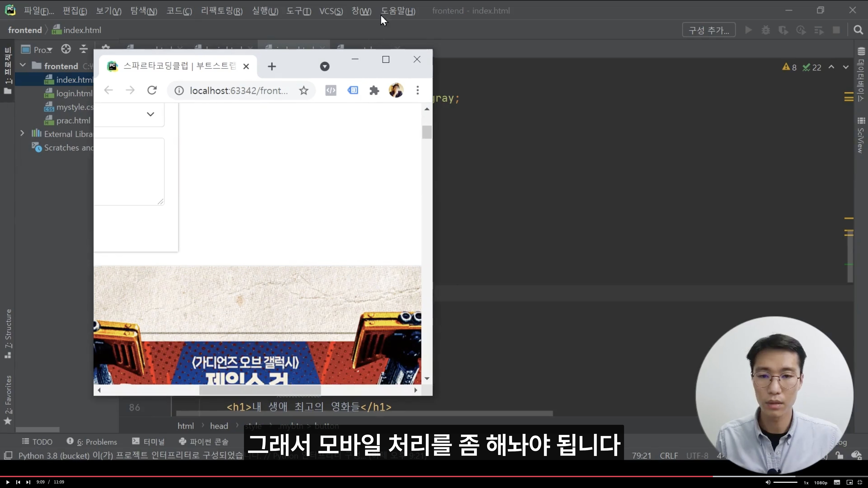Click the text area in the web page
Viewport: 868px width, 488px height.
coord(129,171)
